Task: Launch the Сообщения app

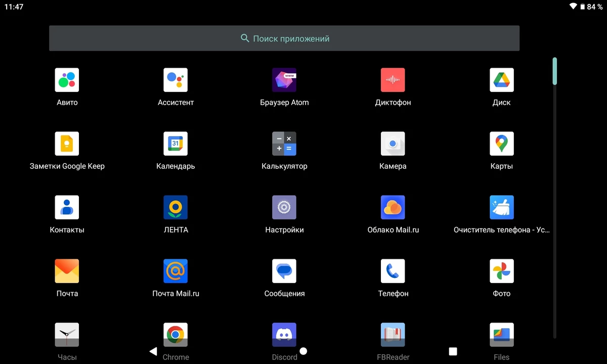Action: [x=284, y=271]
